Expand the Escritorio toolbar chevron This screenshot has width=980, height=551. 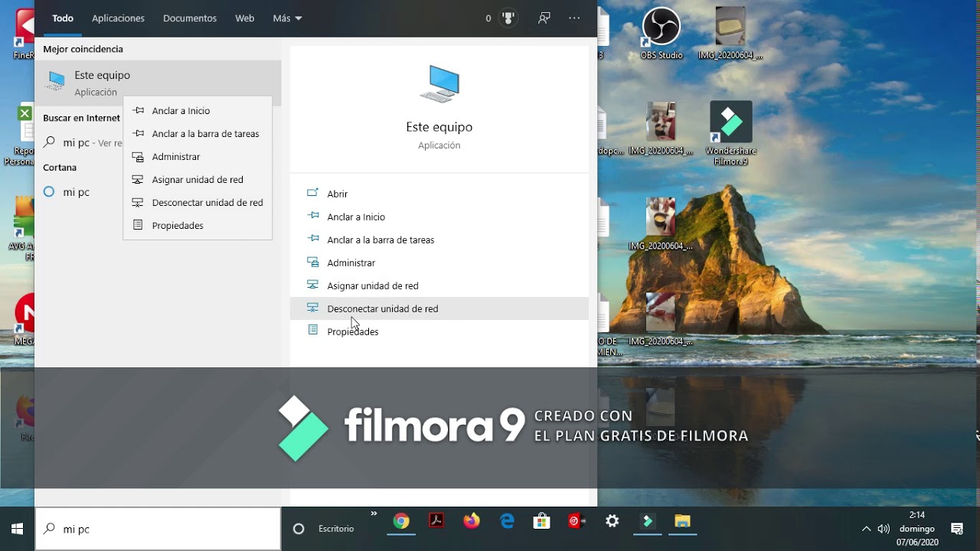tap(374, 514)
